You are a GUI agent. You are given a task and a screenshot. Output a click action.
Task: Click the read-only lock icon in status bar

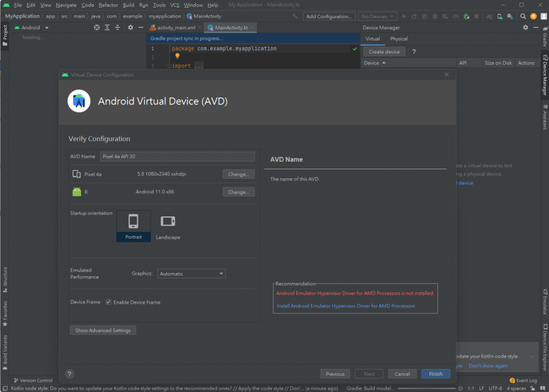tap(532, 388)
